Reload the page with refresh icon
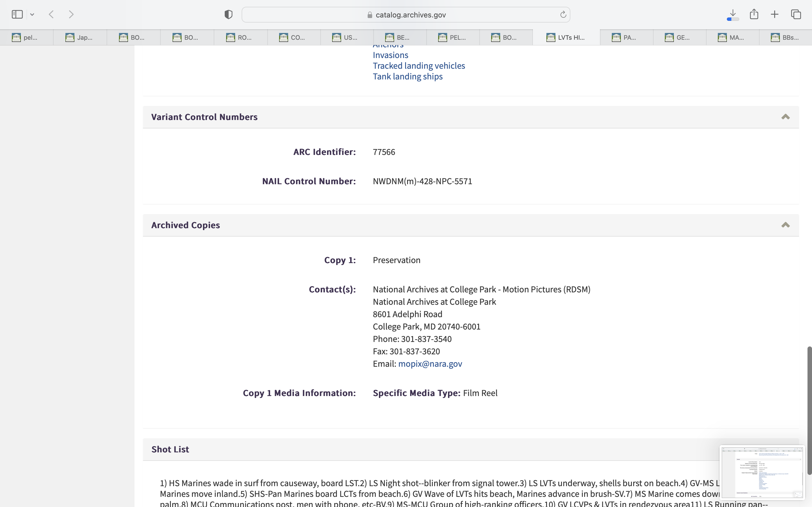812x507 pixels. click(x=563, y=15)
